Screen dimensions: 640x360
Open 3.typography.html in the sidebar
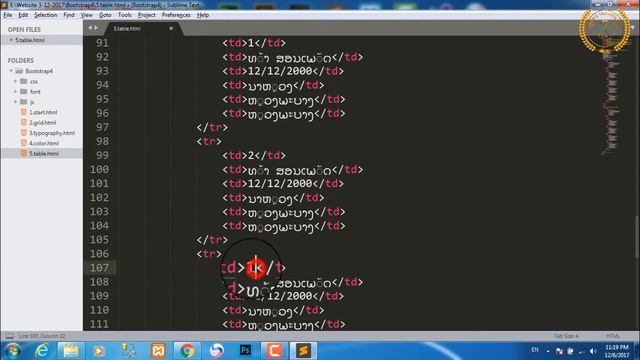click(52, 133)
